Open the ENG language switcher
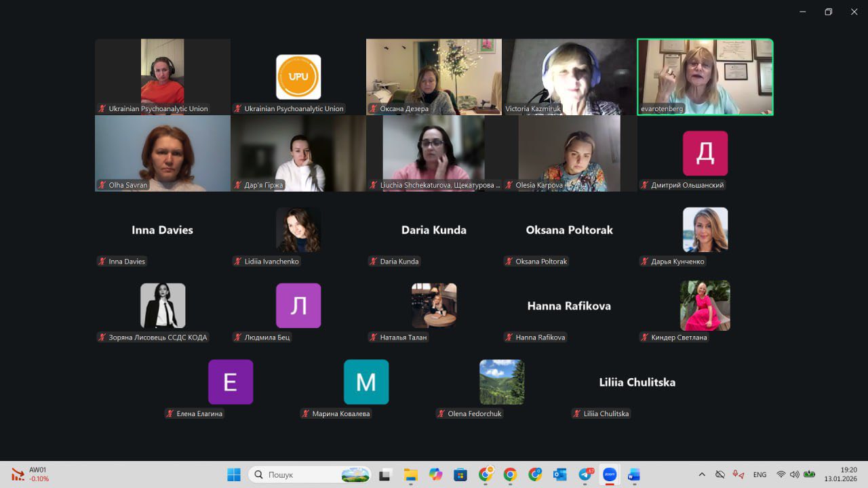 coord(759,474)
